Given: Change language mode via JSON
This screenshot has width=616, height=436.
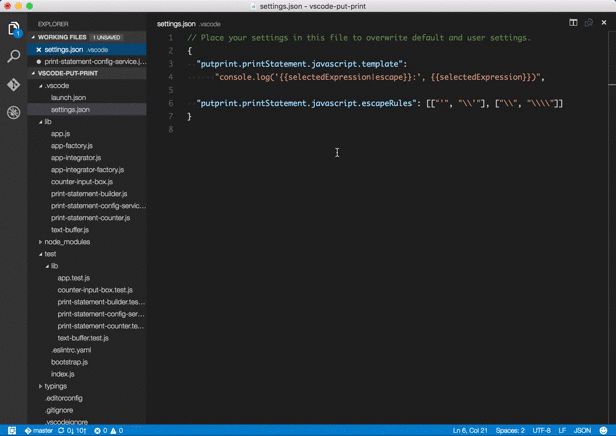Looking at the screenshot, I should [x=582, y=431].
